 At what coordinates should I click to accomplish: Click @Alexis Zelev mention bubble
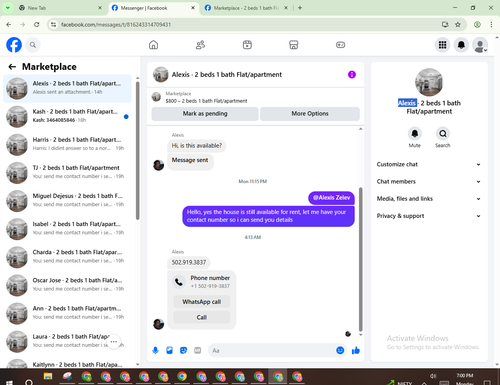[331, 198]
